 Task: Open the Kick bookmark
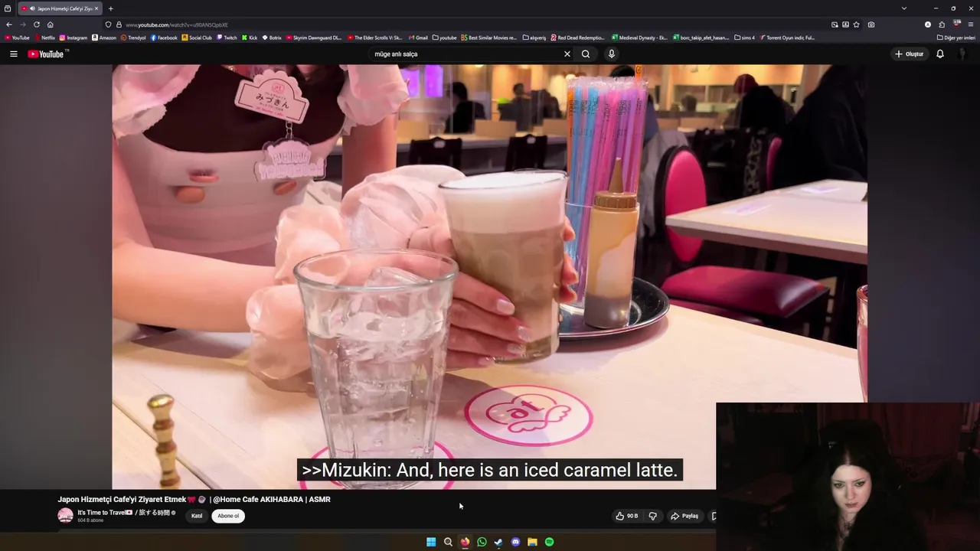point(250,37)
